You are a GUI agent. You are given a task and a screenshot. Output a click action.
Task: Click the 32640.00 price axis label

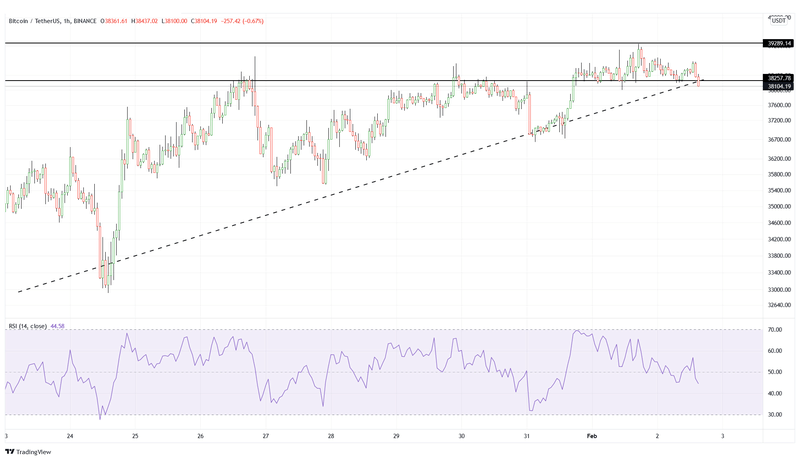pyautogui.click(x=780, y=305)
